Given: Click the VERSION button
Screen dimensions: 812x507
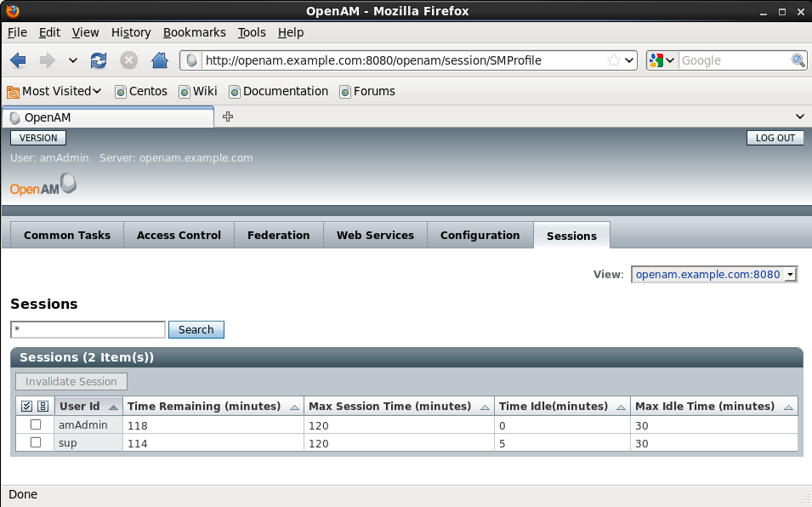Looking at the screenshot, I should (x=38, y=139).
